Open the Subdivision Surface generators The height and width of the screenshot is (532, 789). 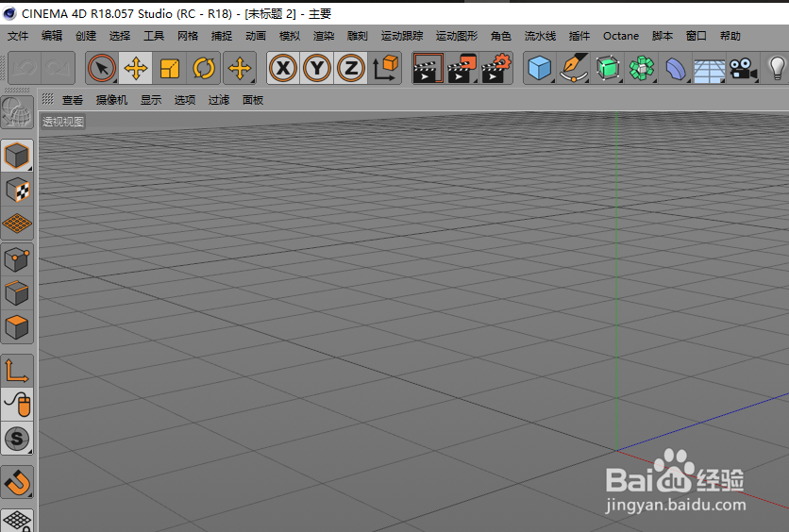(608, 68)
